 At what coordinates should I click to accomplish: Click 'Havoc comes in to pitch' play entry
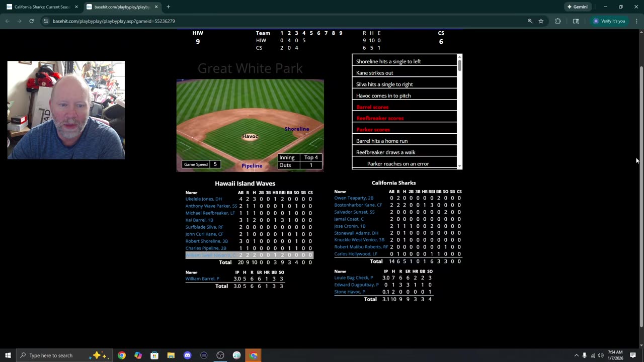click(x=383, y=96)
